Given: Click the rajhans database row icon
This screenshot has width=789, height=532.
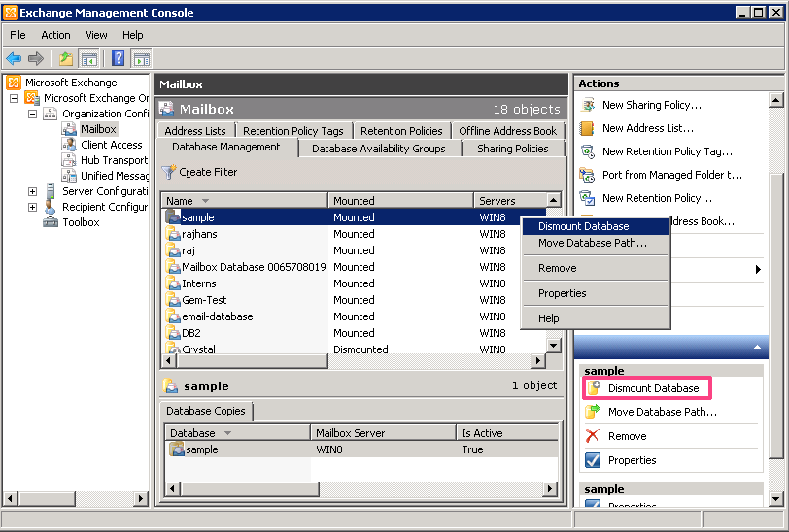Looking at the screenshot, I should coord(173,234).
